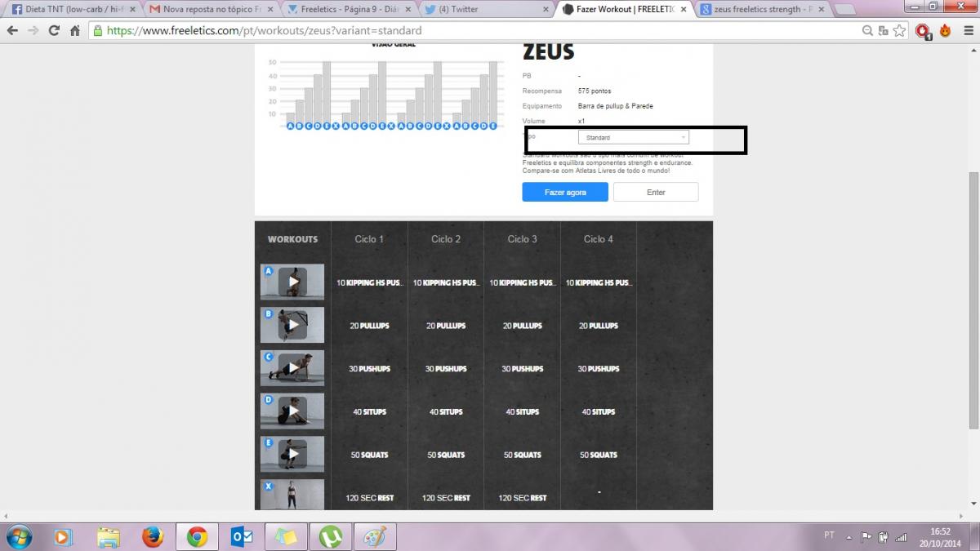This screenshot has width=980, height=551.
Task: Play the exercise C pushups video
Action: click(292, 368)
